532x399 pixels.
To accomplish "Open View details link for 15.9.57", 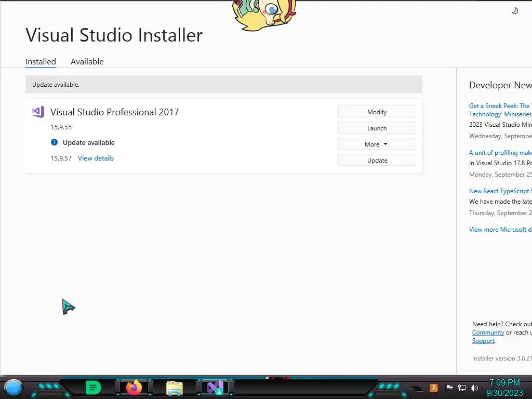I will coord(96,158).
